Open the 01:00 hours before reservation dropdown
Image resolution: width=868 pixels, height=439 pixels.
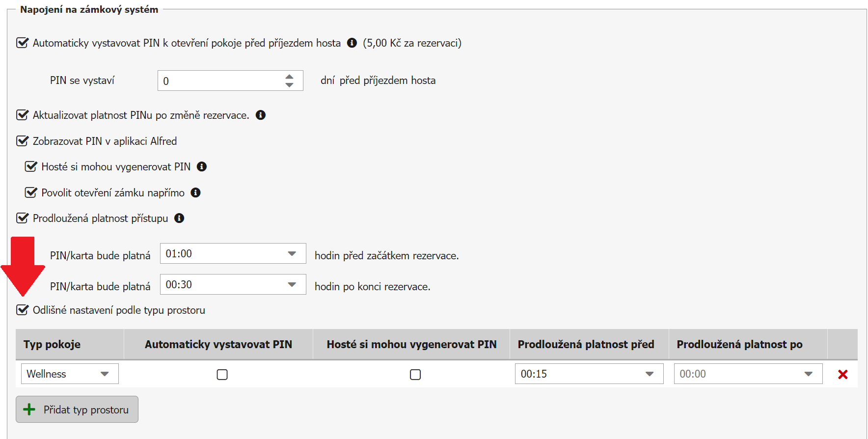coord(233,254)
